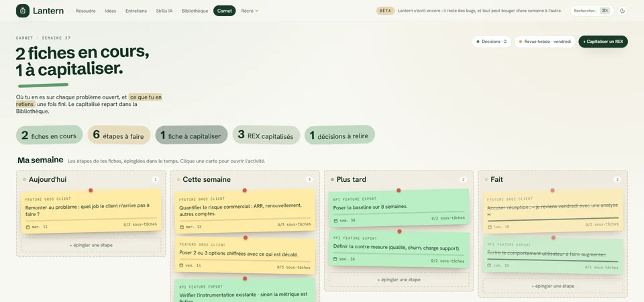Pin a step under Fait column
The height and width of the screenshot is (302, 644).
(553, 286)
